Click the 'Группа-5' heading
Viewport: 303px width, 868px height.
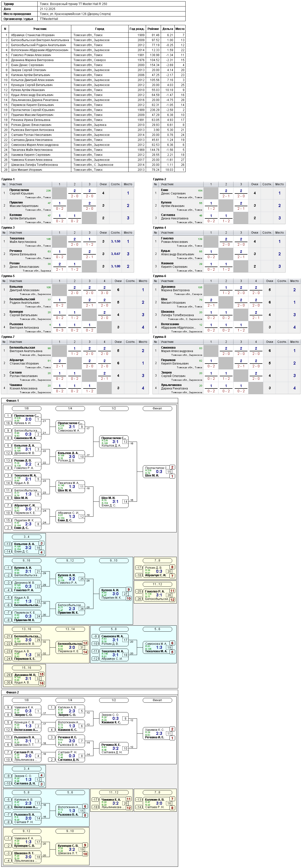click(8, 276)
